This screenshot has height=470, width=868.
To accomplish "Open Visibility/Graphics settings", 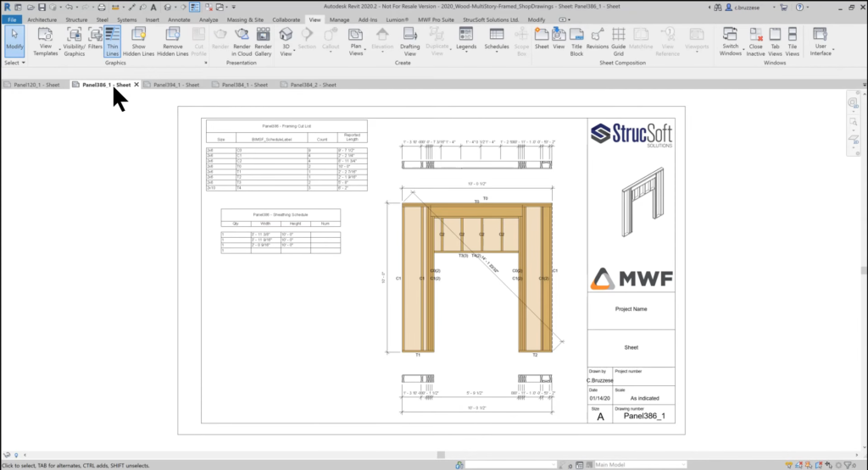I will (x=75, y=41).
